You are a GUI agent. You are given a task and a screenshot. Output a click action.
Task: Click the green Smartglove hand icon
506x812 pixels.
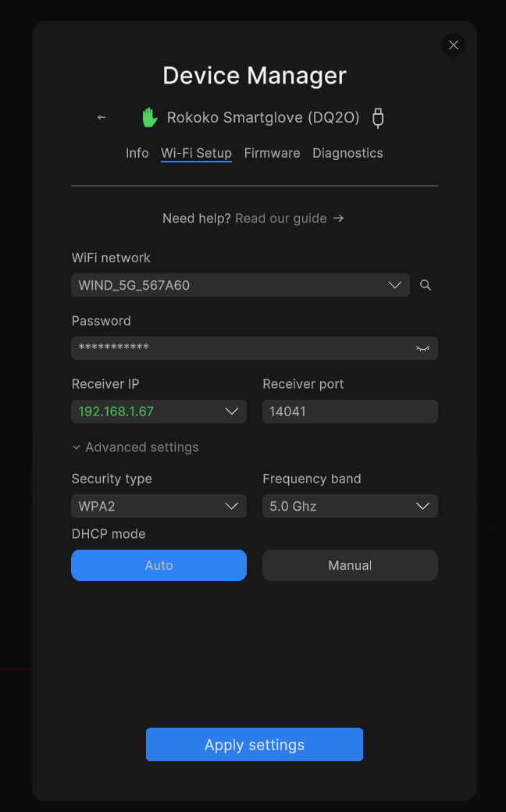(150, 118)
